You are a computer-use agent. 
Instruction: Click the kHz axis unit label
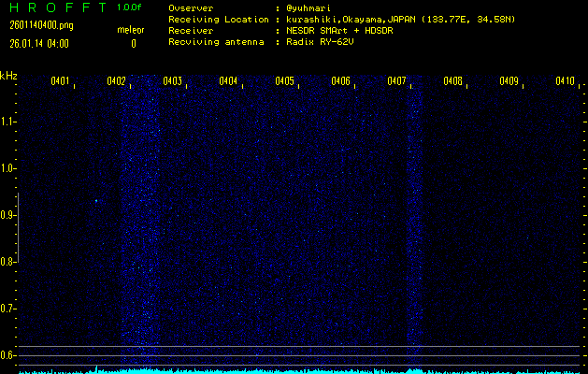(x=8, y=76)
